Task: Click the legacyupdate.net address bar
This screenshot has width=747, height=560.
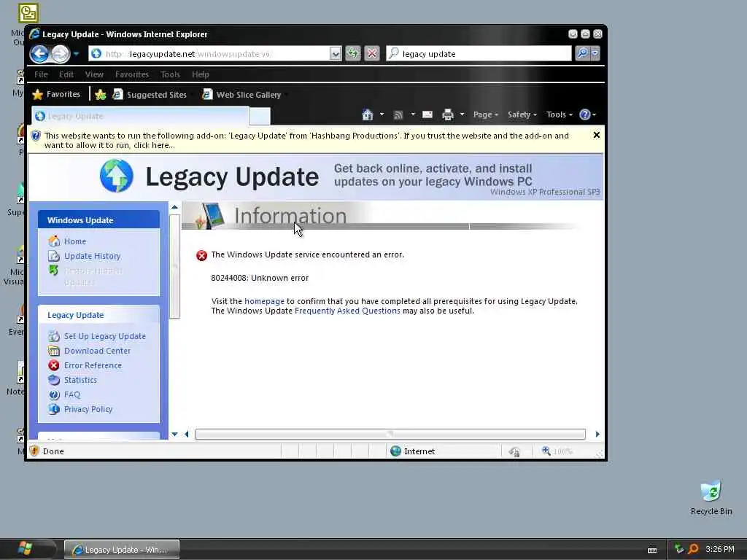Action: click(x=209, y=54)
